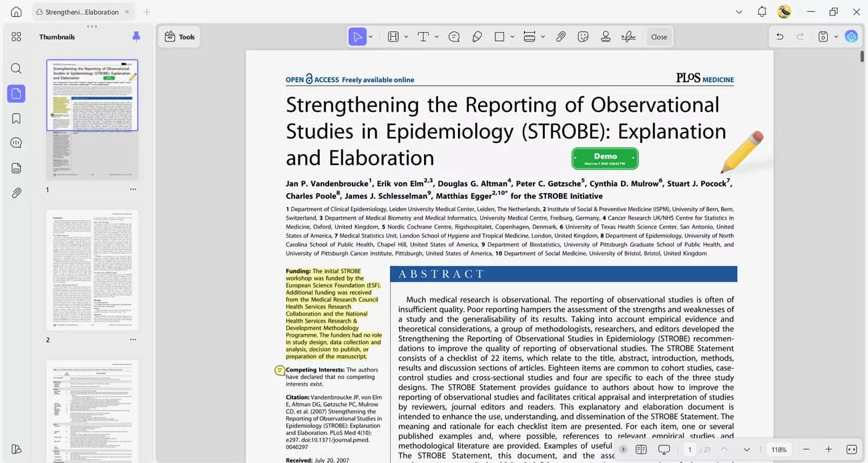
Task: Expand the text tool dropdown arrow
Action: point(437,37)
